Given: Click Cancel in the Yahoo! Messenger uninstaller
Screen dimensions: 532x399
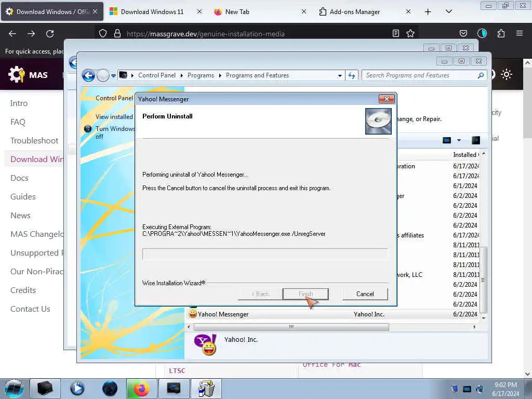Looking at the screenshot, I should (x=365, y=294).
